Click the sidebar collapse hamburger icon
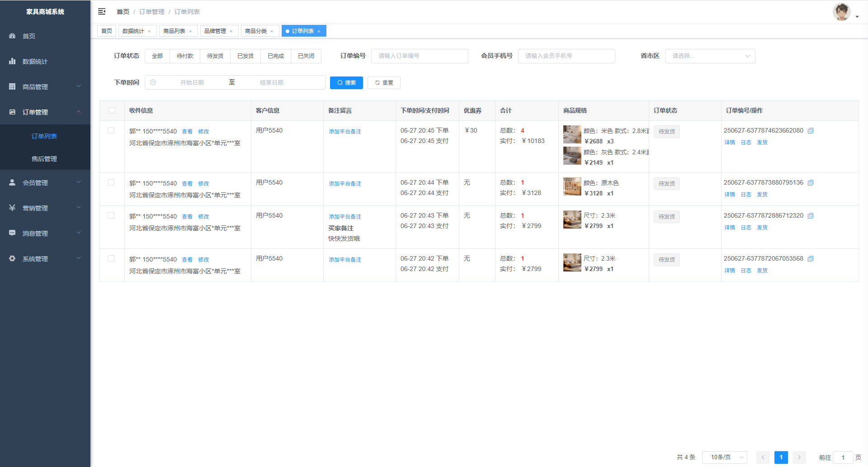 pos(102,12)
